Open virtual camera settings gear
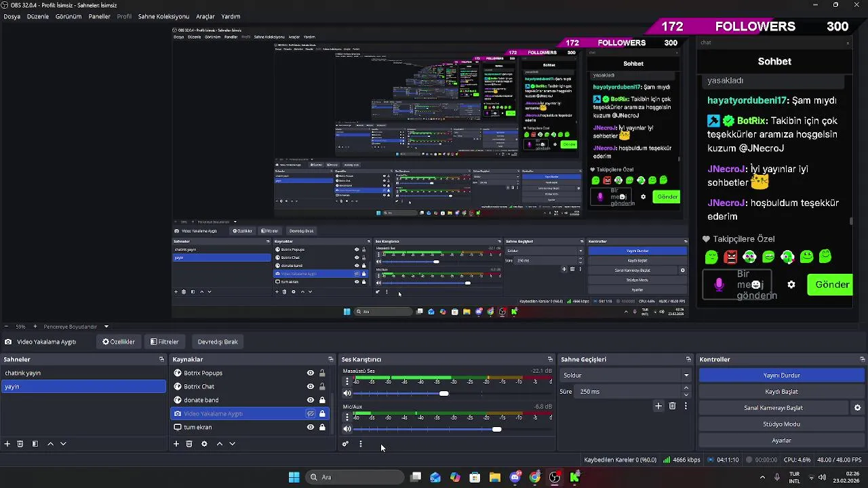868x488 pixels. pyautogui.click(x=857, y=408)
